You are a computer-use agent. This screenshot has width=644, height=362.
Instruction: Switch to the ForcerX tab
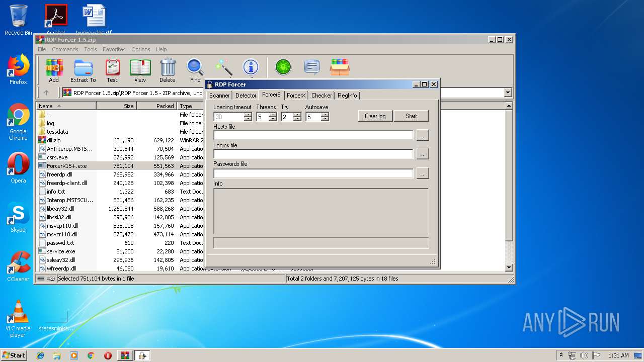(296, 96)
